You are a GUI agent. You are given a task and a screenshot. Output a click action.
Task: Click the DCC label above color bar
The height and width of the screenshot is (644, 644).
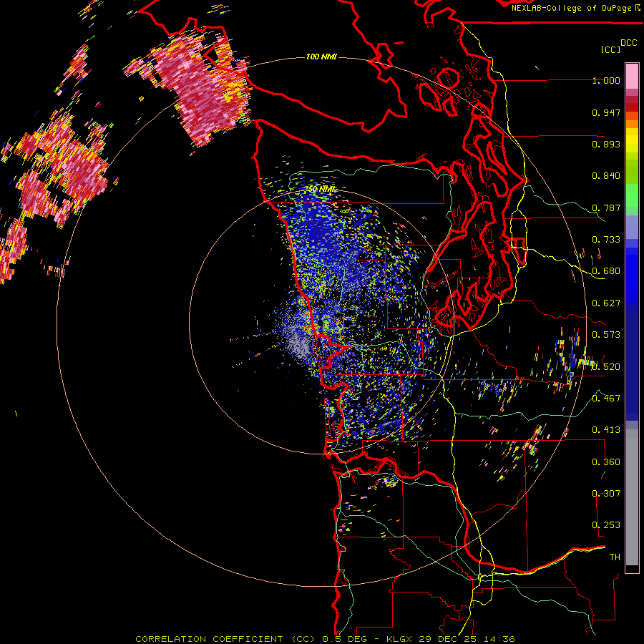point(628,43)
